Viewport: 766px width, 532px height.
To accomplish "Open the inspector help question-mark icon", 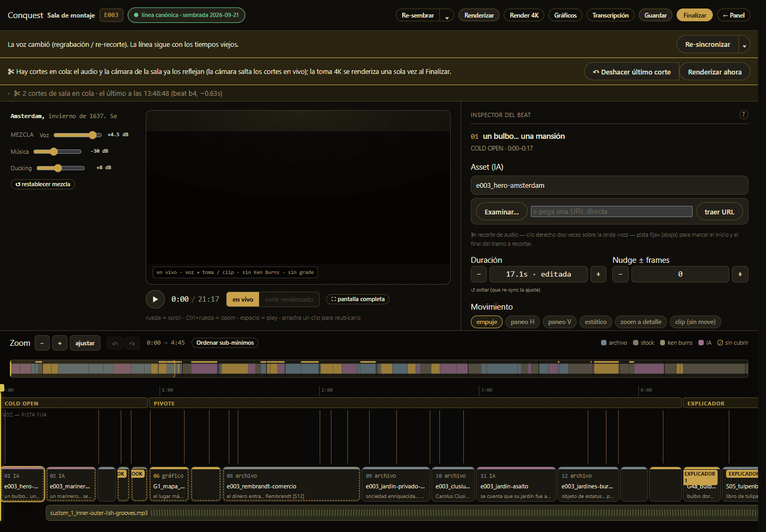I will [744, 114].
